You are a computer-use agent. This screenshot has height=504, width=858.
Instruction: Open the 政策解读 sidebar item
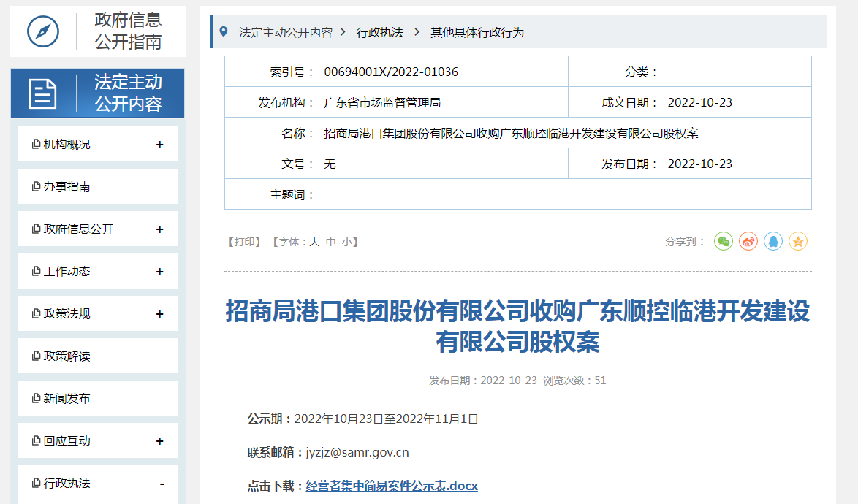(x=98, y=356)
